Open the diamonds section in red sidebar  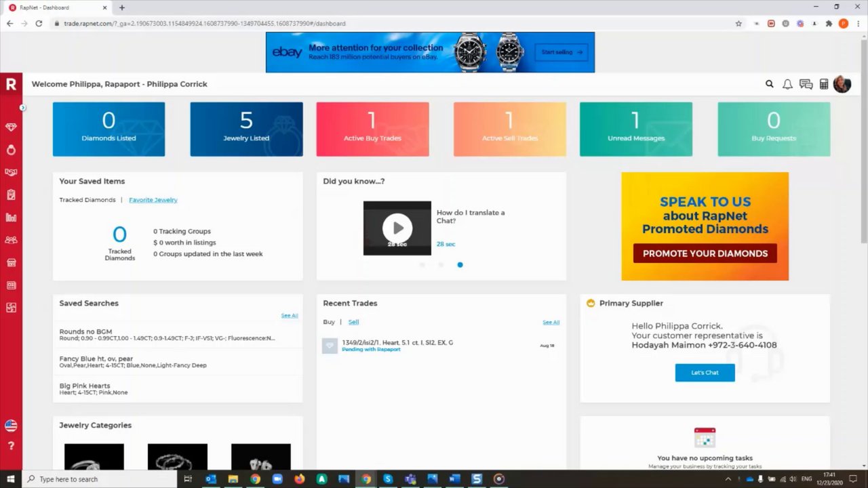(x=11, y=127)
